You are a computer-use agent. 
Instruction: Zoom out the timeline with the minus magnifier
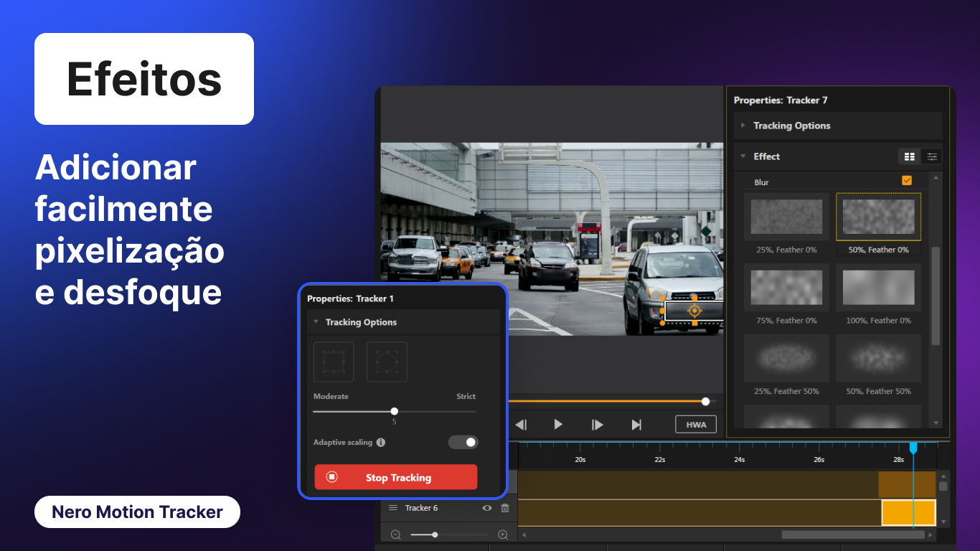[395, 534]
